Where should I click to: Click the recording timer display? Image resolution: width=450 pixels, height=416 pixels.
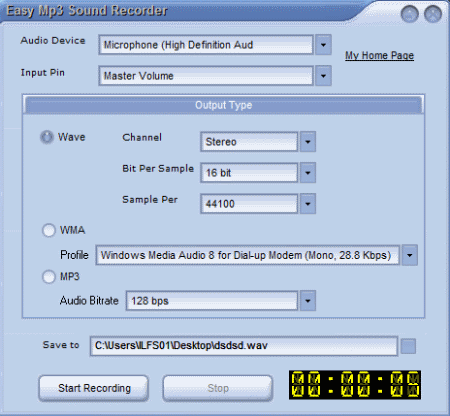click(x=355, y=385)
